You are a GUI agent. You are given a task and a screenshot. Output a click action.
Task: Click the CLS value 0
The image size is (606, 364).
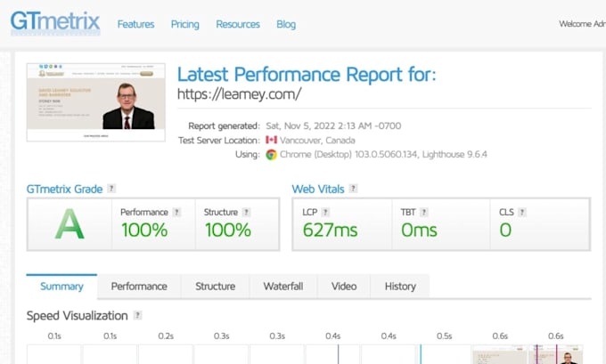(x=505, y=230)
